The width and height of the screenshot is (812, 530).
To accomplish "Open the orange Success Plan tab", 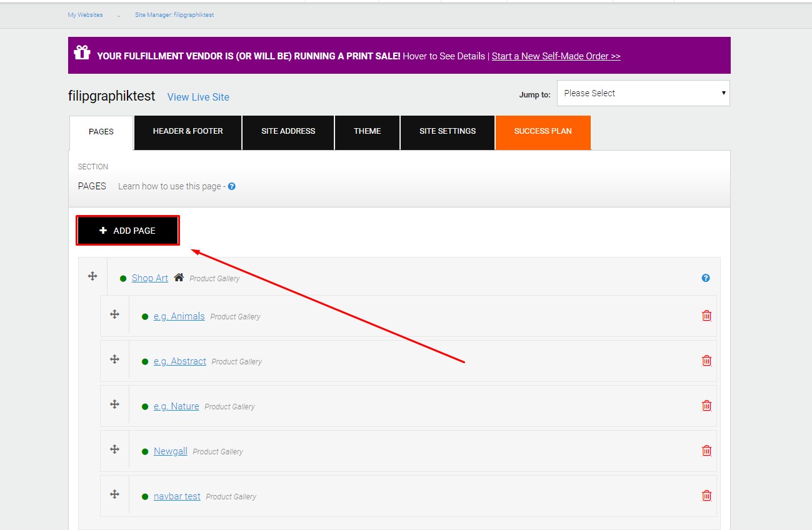I will point(543,131).
